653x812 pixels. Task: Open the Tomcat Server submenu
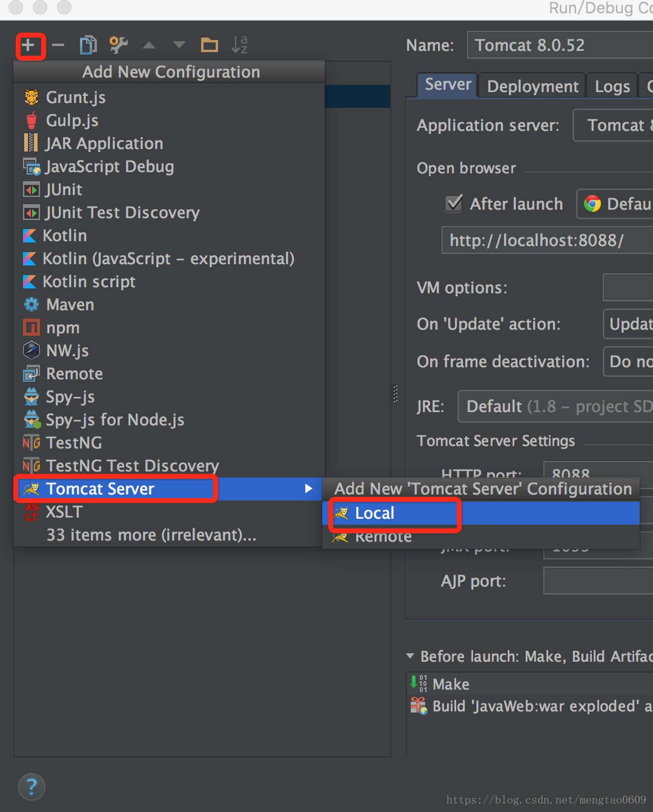[x=169, y=489]
